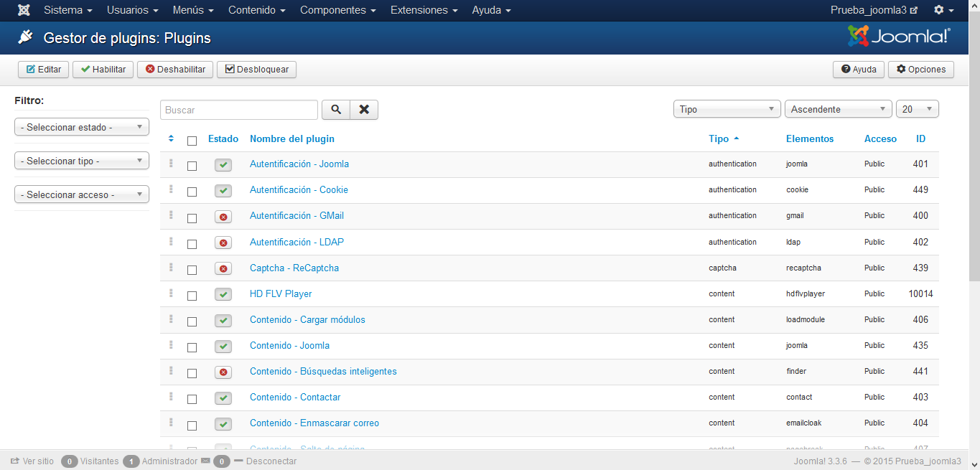Click the magnifier search button
The image size is (980, 470).
click(335, 110)
